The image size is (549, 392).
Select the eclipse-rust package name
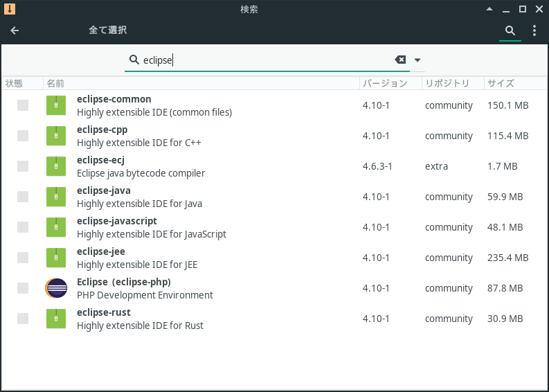(x=104, y=312)
